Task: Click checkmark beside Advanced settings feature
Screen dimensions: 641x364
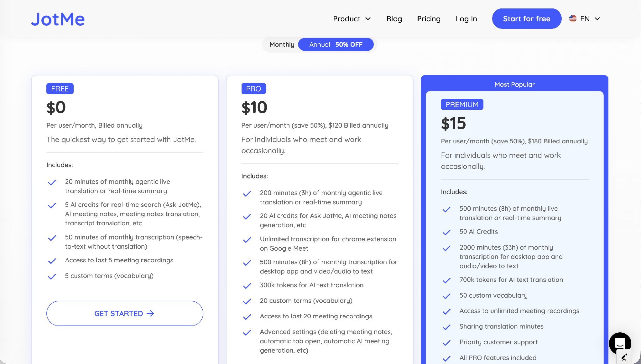Action: 247,333
